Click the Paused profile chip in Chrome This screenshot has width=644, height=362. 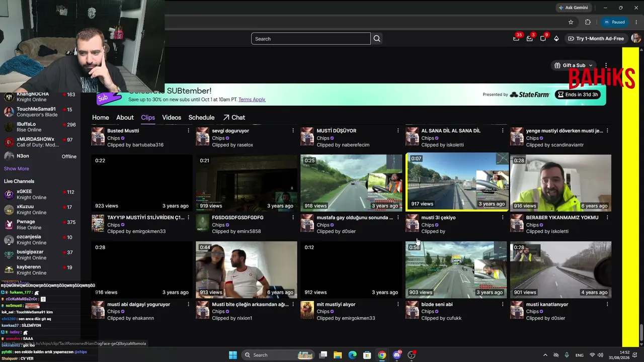tap(614, 22)
